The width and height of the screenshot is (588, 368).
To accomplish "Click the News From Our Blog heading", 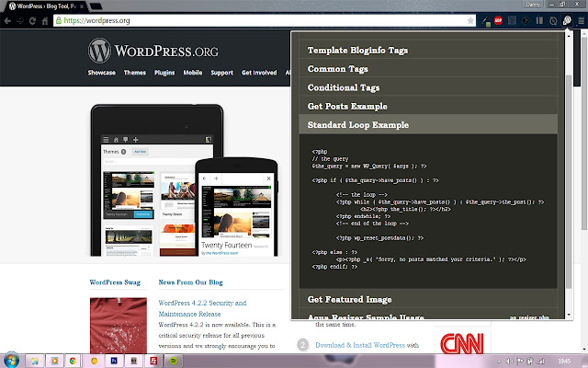I will (x=190, y=282).
